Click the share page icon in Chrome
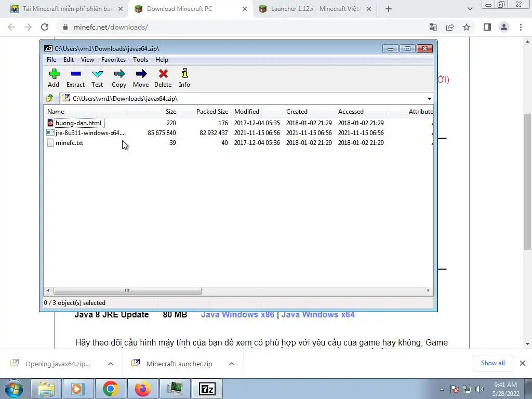Viewport: 532px width, 399px height. pyautogui.click(x=450, y=27)
